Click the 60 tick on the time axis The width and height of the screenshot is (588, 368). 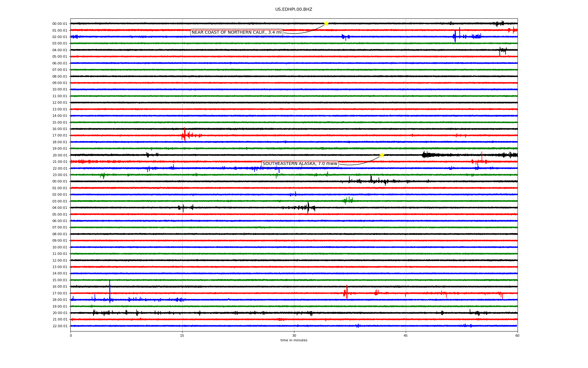click(x=517, y=335)
